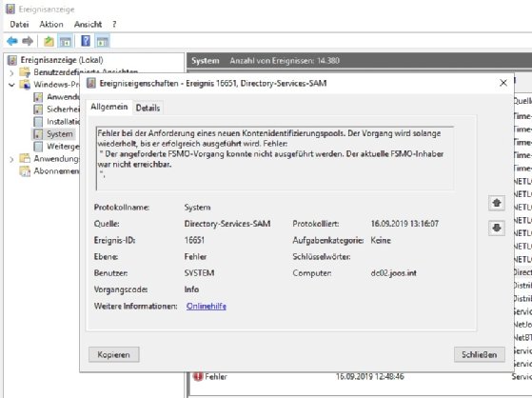Viewport: 532px width, 398px height.
Task: Click the Fehler row dated 16.09.2019 12:48:46
Action: pos(360,376)
